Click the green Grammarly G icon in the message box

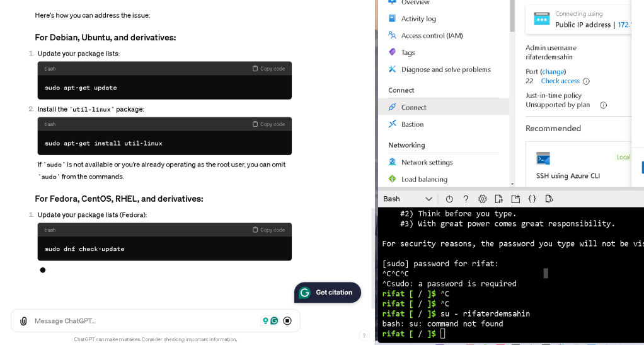(x=274, y=321)
